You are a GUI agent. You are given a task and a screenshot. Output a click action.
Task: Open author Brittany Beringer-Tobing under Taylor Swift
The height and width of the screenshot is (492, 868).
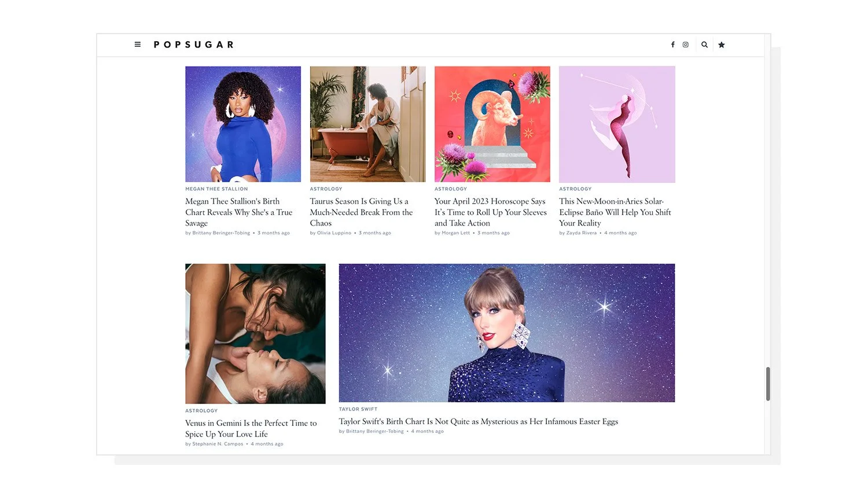click(375, 431)
